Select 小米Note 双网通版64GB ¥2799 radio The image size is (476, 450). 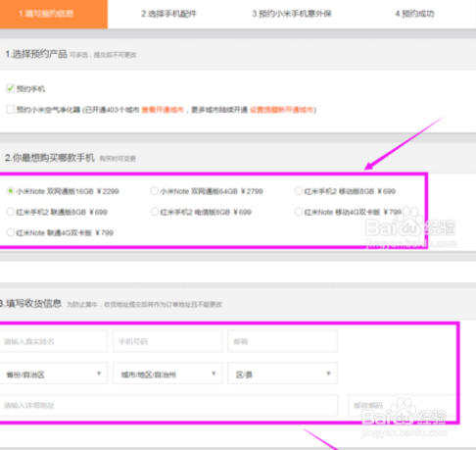coord(155,191)
